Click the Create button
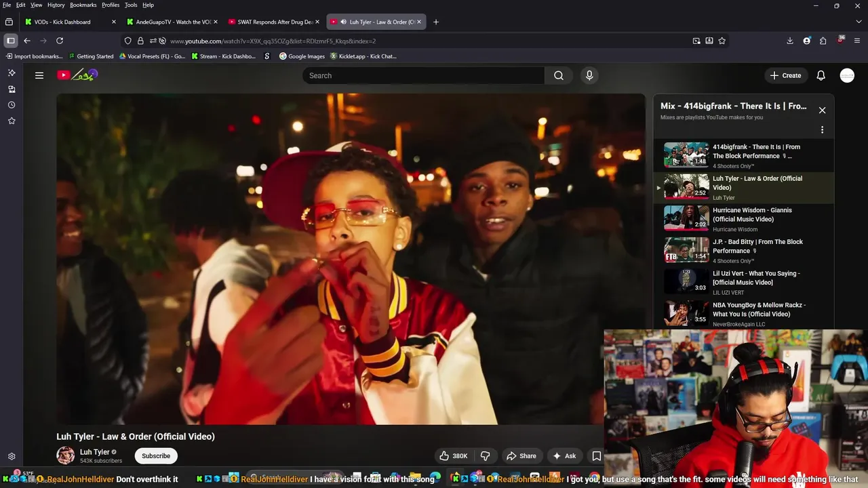This screenshot has width=868, height=488. (x=785, y=75)
